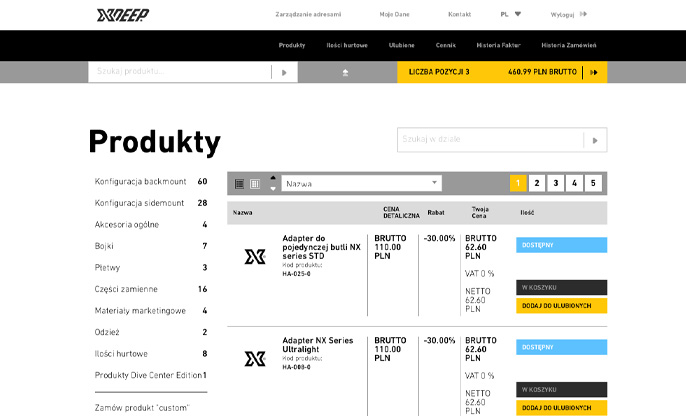Open the Nazwa sort dropdown
The image size is (686, 416).
coord(361,183)
